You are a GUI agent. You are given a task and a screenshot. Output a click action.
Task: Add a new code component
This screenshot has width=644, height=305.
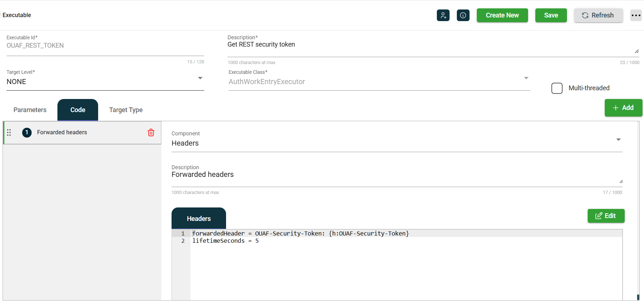pos(623,108)
